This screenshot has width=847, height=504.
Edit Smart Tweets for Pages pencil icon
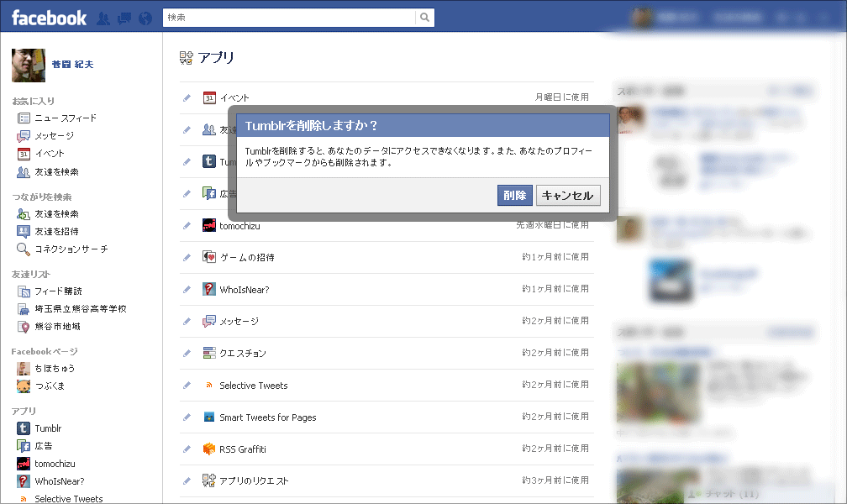coord(187,417)
